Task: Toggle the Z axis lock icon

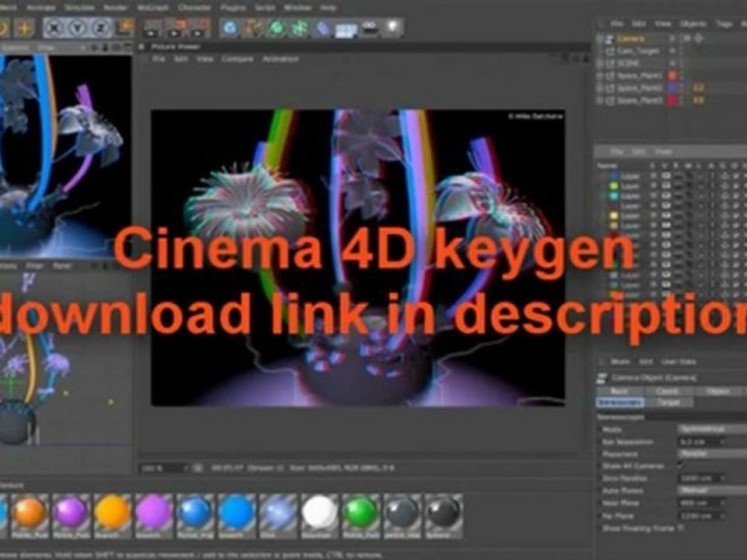Action: (100, 28)
